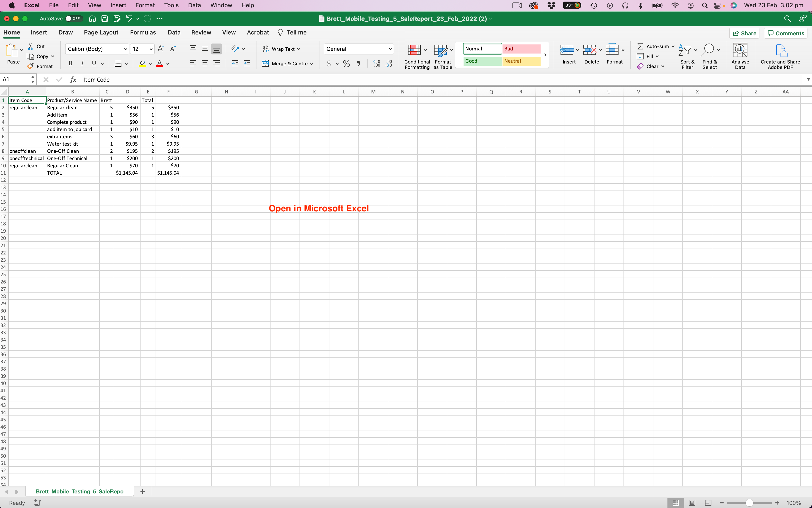Center text horizontally in cell

tap(205, 63)
